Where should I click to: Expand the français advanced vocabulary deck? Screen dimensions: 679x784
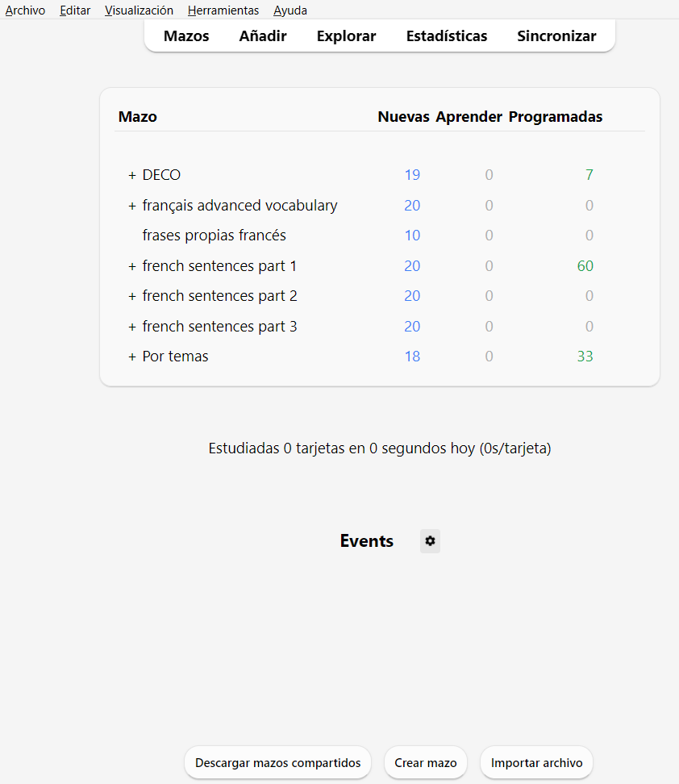(131, 205)
